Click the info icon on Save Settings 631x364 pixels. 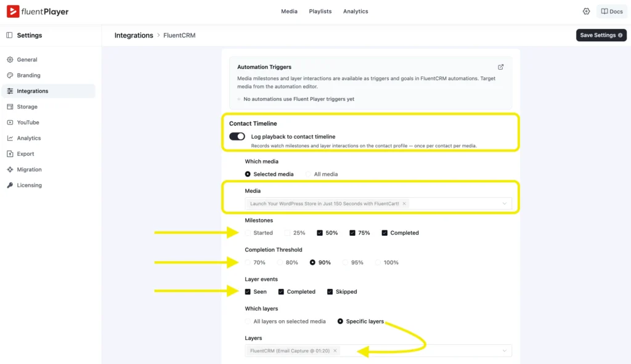(x=620, y=35)
